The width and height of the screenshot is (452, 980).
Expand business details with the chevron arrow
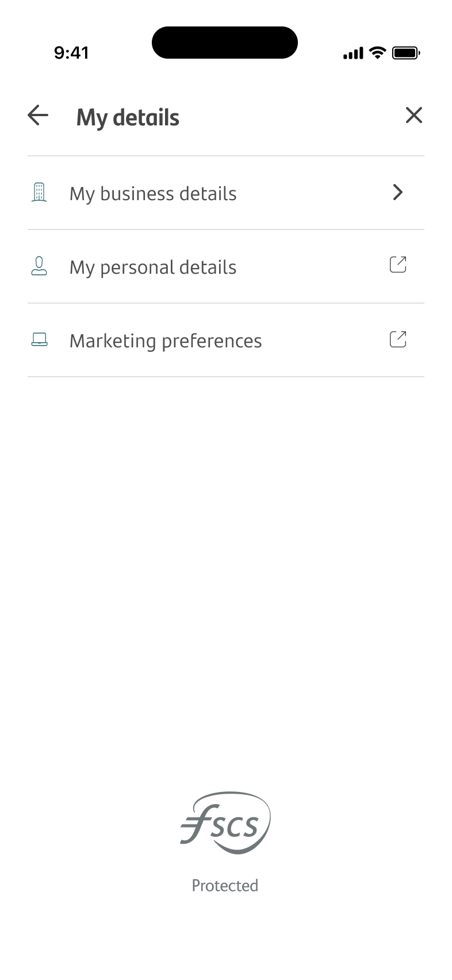click(x=397, y=192)
